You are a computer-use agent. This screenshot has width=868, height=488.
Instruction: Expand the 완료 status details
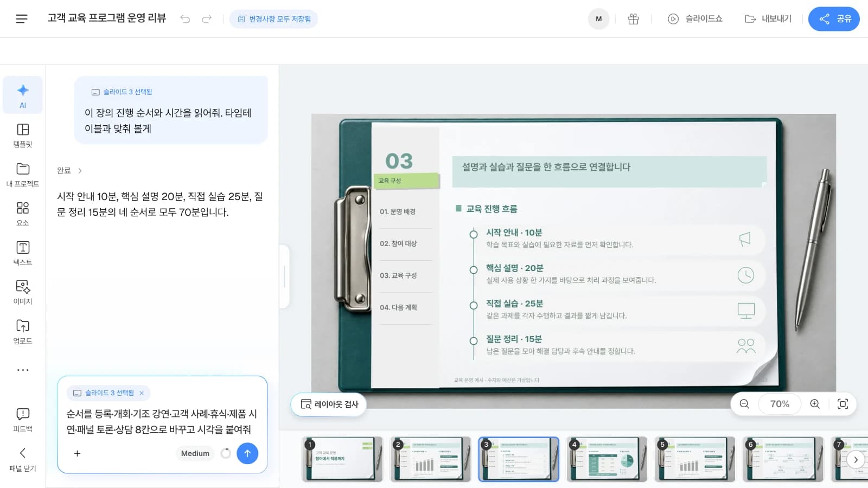pyautogui.click(x=69, y=170)
